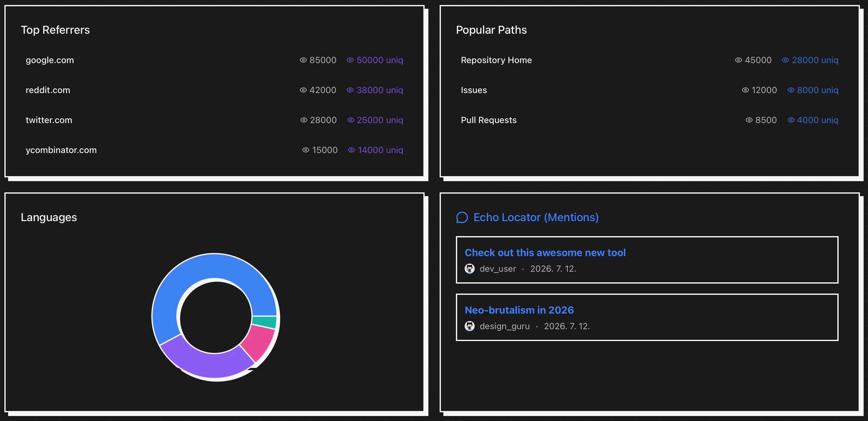868x421 pixels.
Task: Click the blue eye icon next to 8000 uniq
Action: (791, 90)
